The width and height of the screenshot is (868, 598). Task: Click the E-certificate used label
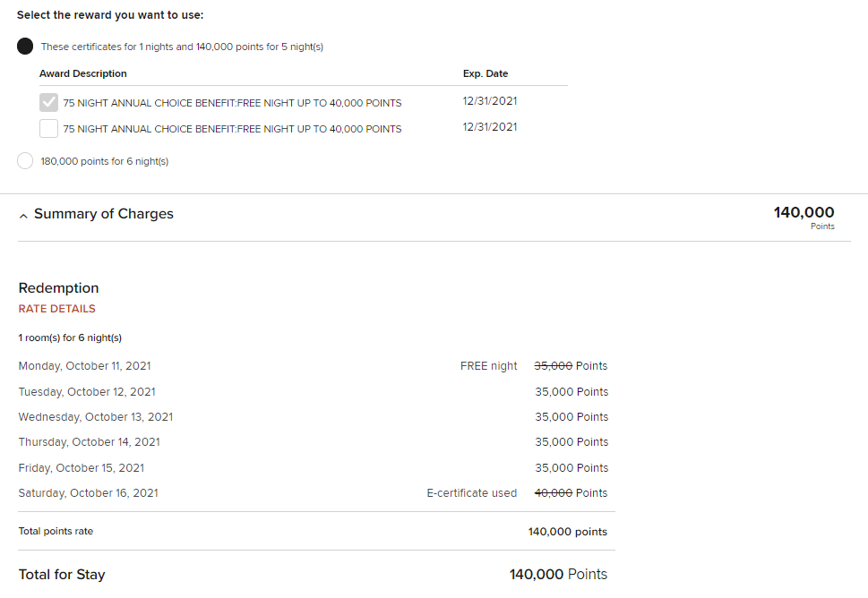point(471,493)
